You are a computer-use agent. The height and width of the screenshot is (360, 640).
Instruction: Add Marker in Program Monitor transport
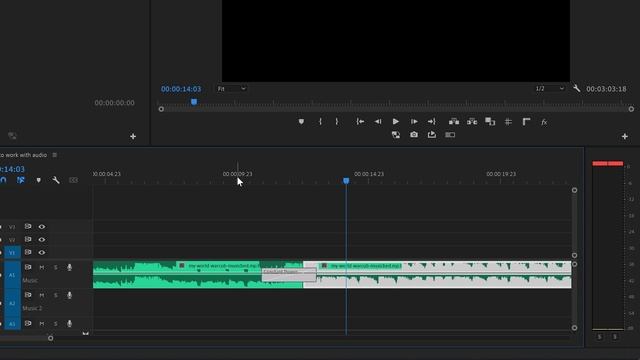click(301, 122)
